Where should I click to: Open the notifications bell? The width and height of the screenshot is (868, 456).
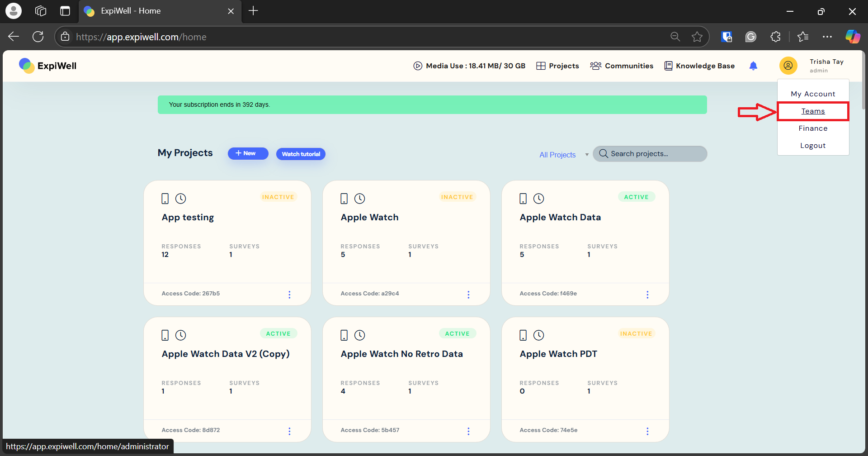pyautogui.click(x=753, y=66)
